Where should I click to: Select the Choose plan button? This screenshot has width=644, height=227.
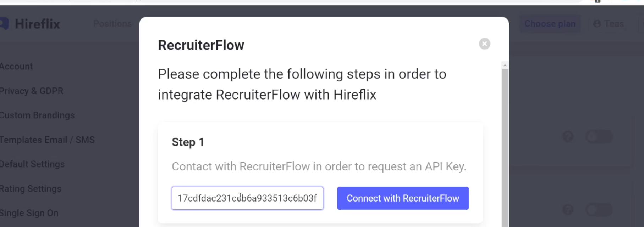tap(550, 24)
